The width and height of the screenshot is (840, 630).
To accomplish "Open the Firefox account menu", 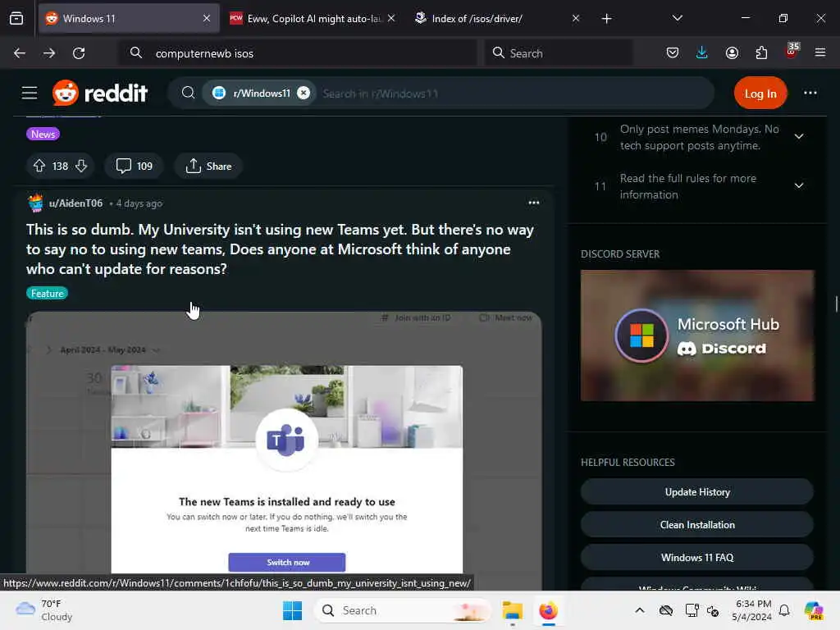I will [732, 52].
